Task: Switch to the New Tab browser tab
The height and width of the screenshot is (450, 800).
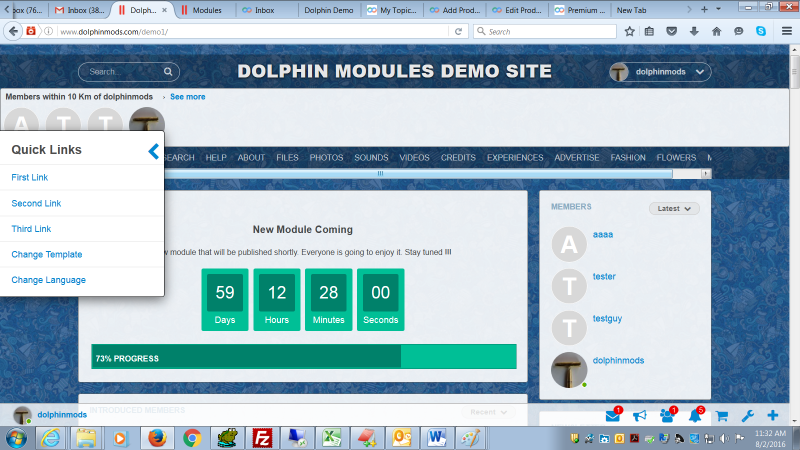Action: click(x=631, y=10)
